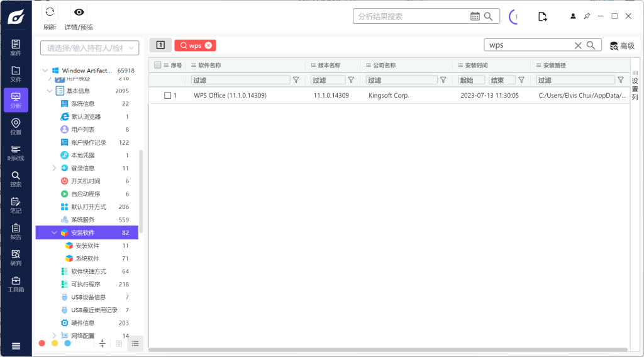Screen dimensions: 644x357
Task: Expand the 登录信息 tree node
Action: point(54,168)
